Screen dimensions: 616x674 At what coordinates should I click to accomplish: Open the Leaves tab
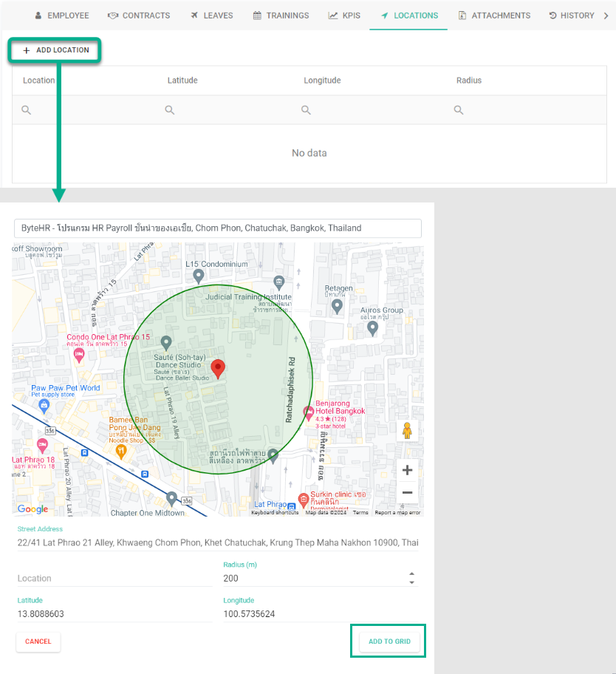(212, 16)
